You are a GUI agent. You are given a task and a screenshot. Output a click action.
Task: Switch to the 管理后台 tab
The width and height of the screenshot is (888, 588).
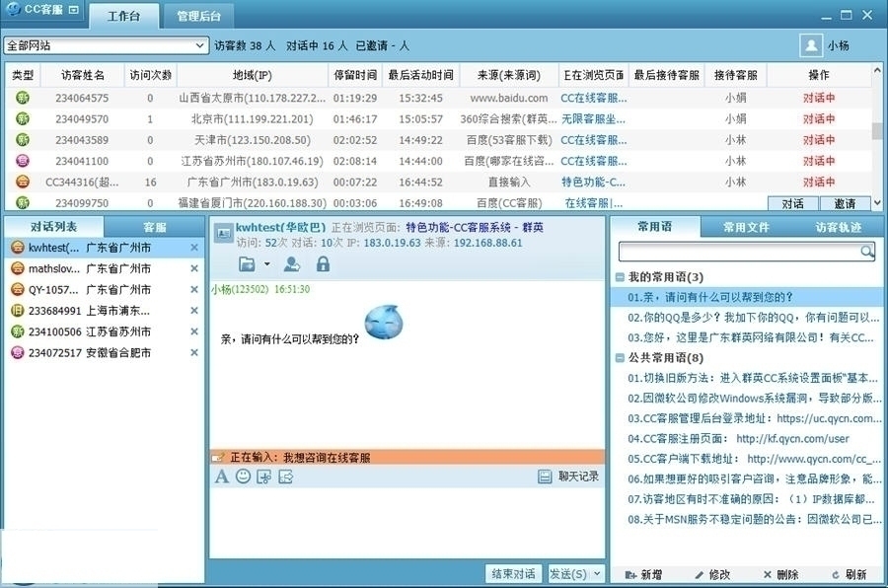pos(198,16)
